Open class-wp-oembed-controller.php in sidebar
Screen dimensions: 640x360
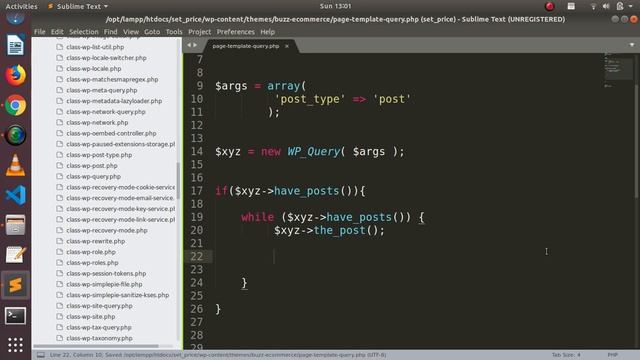click(x=111, y=133)
